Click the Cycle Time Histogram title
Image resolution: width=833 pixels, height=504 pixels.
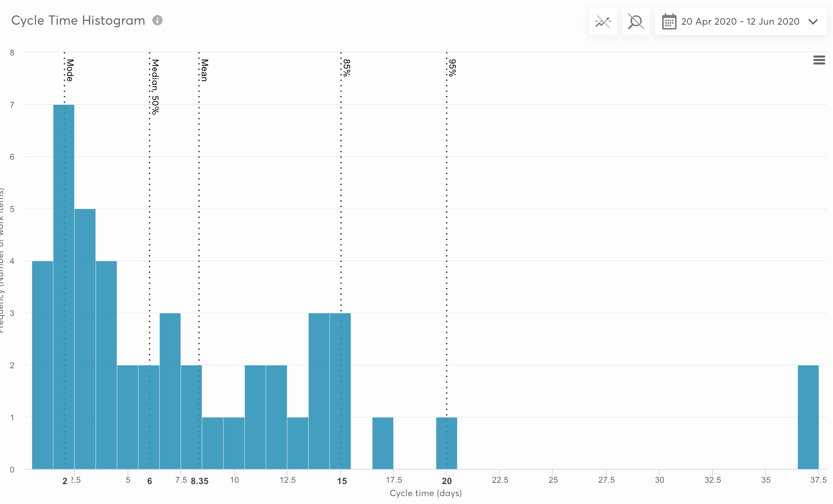[78, 21]
